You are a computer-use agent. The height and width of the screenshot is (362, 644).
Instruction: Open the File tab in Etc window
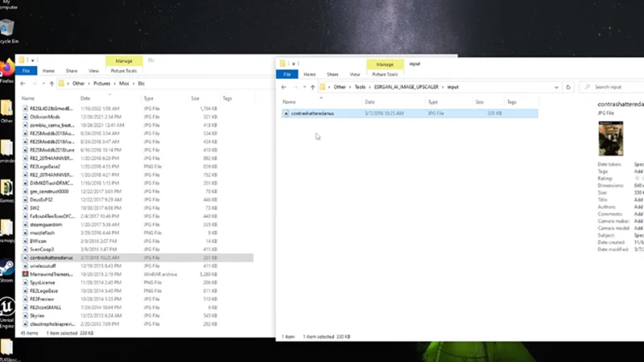(x=27, y=71)
